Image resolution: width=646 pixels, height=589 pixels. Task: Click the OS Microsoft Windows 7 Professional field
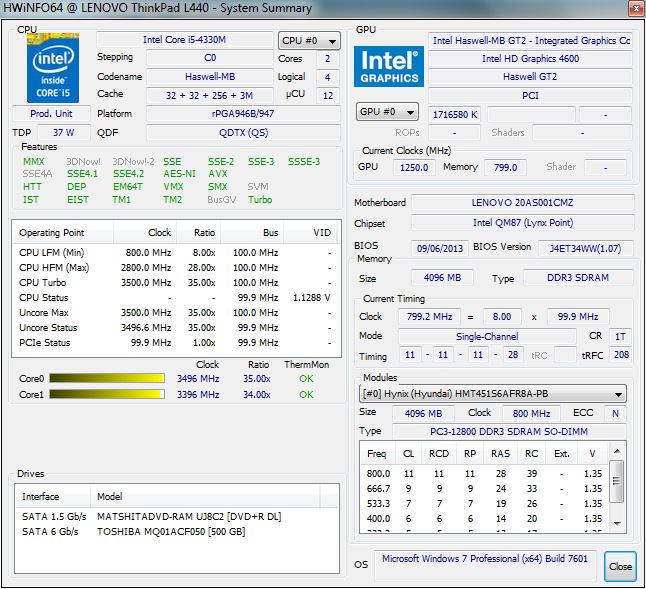(x=485, y=565)
